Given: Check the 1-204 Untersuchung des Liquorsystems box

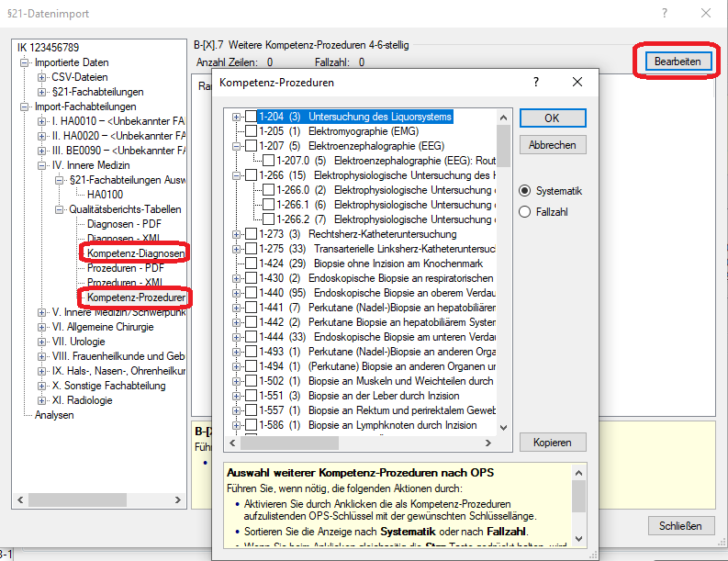Looking at the screenshot, I should coord(252,117).
